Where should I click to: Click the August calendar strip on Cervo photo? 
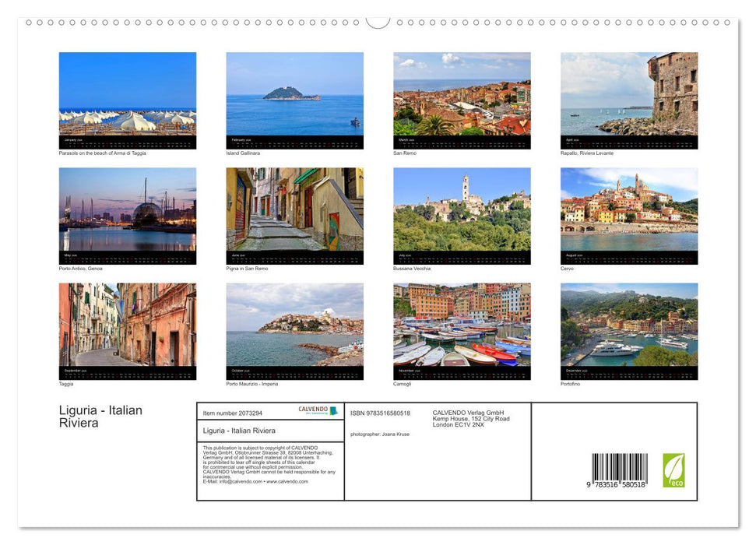click(628, 256)
